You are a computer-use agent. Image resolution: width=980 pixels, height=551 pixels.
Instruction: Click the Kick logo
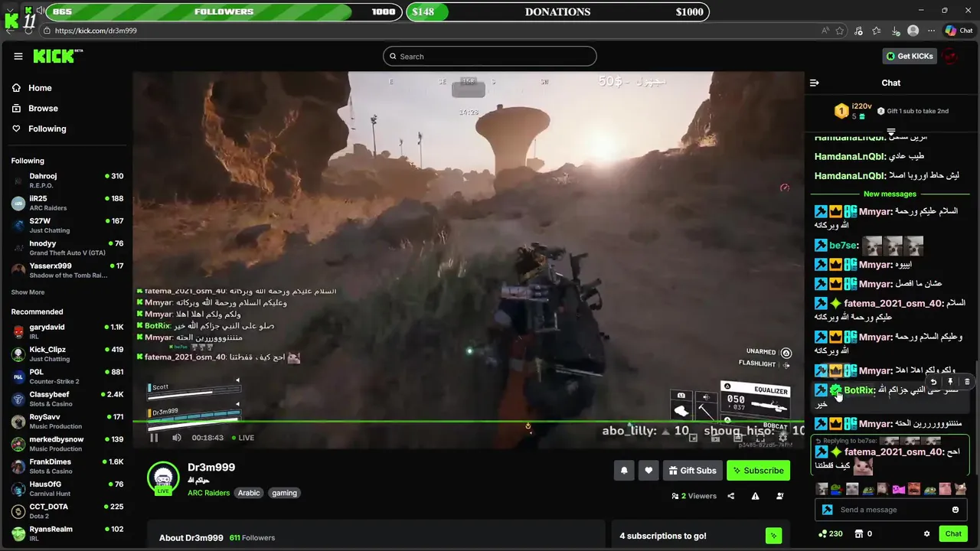point(57,56)
